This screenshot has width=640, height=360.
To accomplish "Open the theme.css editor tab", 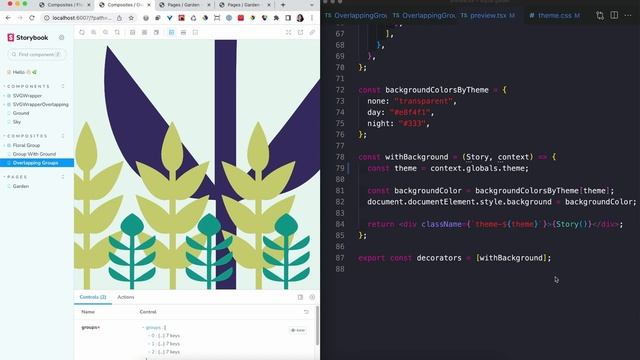I will point(554,16).
